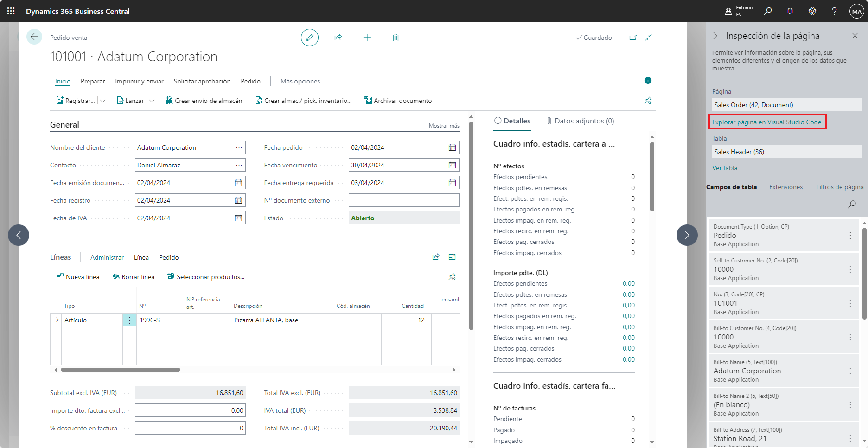Click Borrar línea

tap(134, 277)
